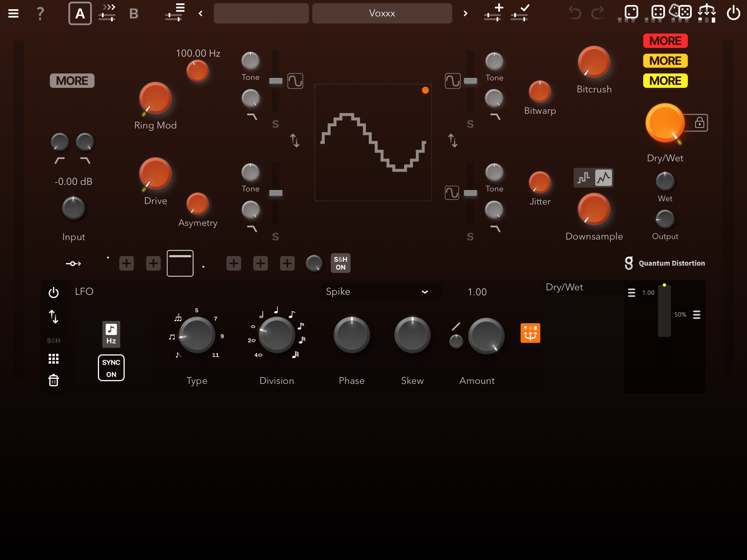Image resolution: width=747 pixels, height=560 pixels.
Task: Click the graph/oscilloscope view icon
Action: pos(603,178)
